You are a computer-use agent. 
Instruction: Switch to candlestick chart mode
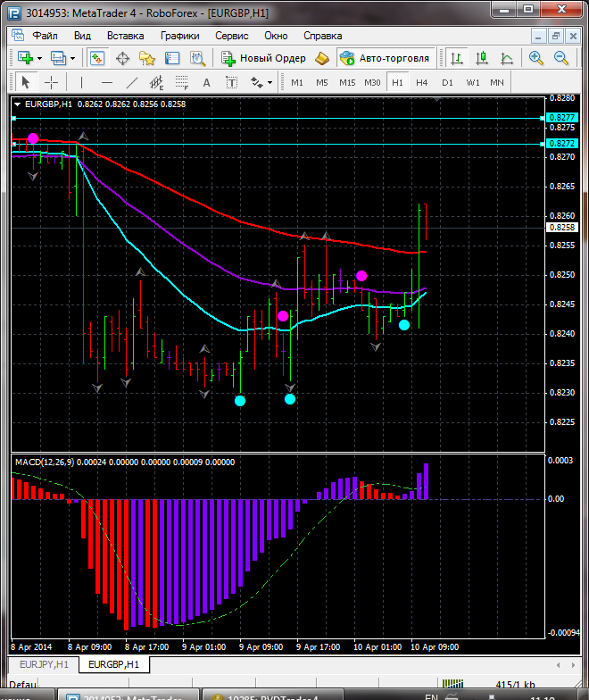pos(481,58)
